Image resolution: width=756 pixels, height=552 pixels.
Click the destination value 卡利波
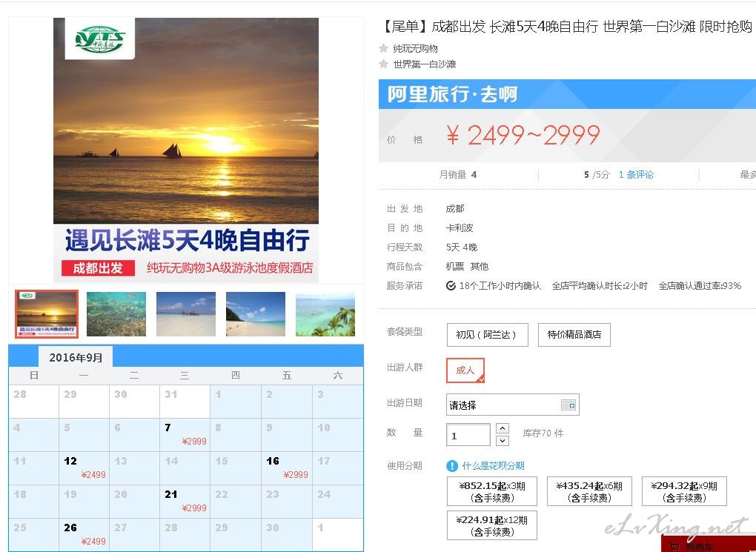[x=460, y=228]
